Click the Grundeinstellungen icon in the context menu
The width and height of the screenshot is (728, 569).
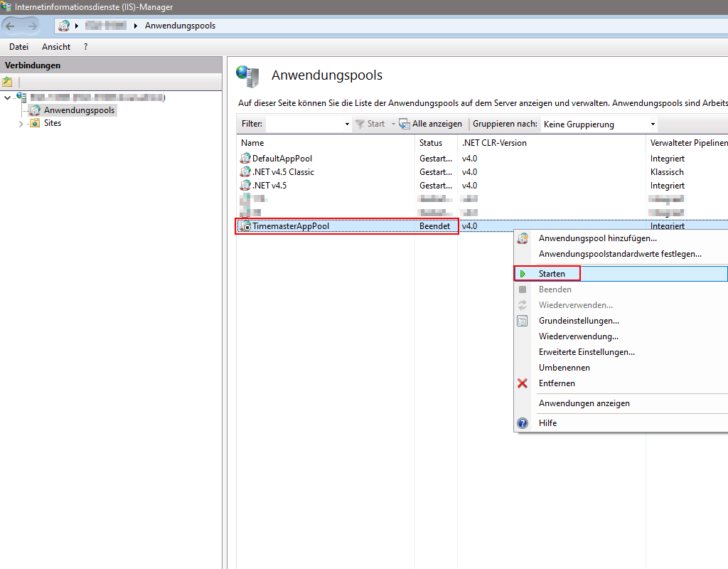[x=523, y=321]
